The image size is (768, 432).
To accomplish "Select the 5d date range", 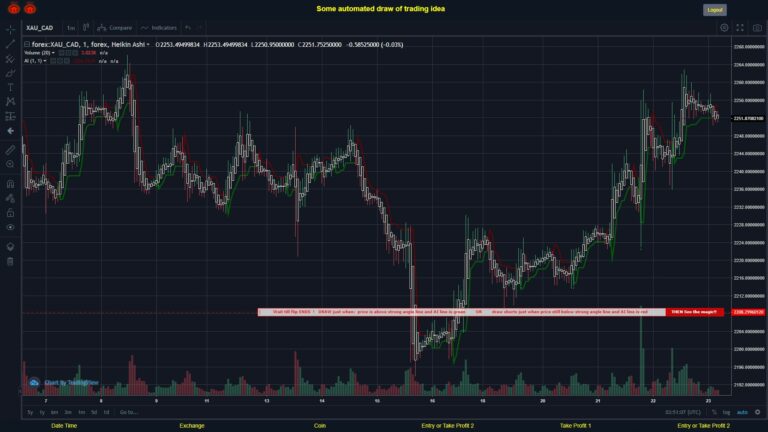I will [94, 412].
